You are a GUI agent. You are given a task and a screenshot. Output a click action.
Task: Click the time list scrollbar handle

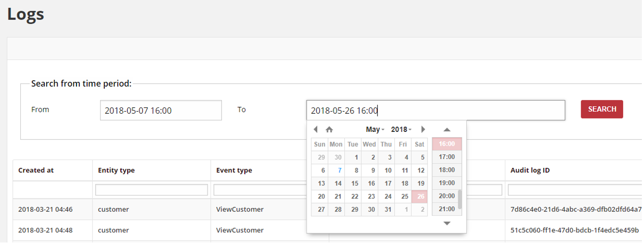pos(460,199)
